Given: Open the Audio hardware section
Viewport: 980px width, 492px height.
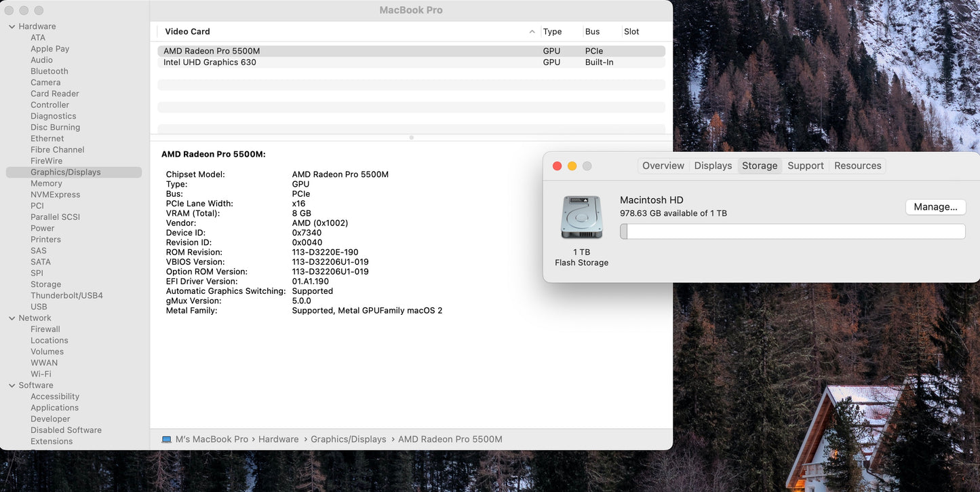Looking at the screenshot, I should point(41,60).
